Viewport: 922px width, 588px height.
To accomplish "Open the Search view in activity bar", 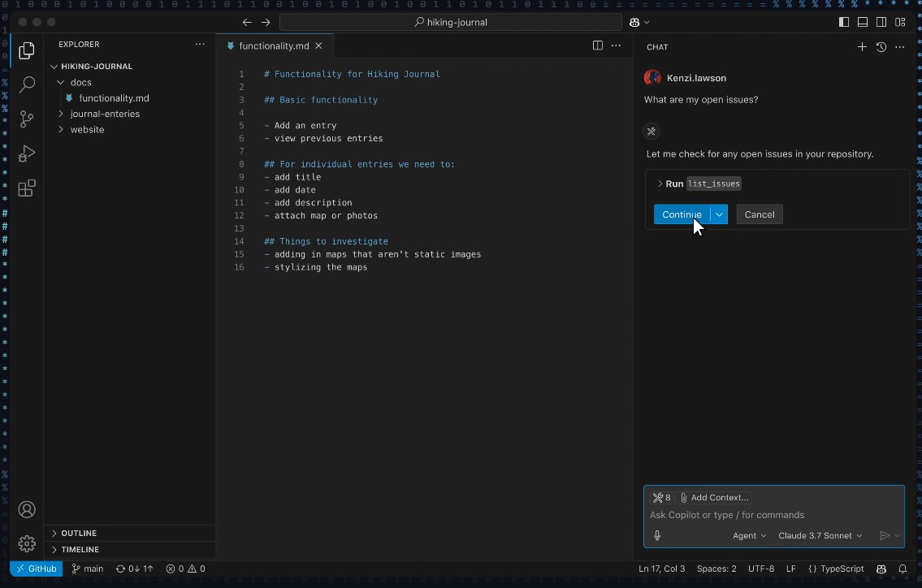I will pyautogui.click(x=27, y=84).
